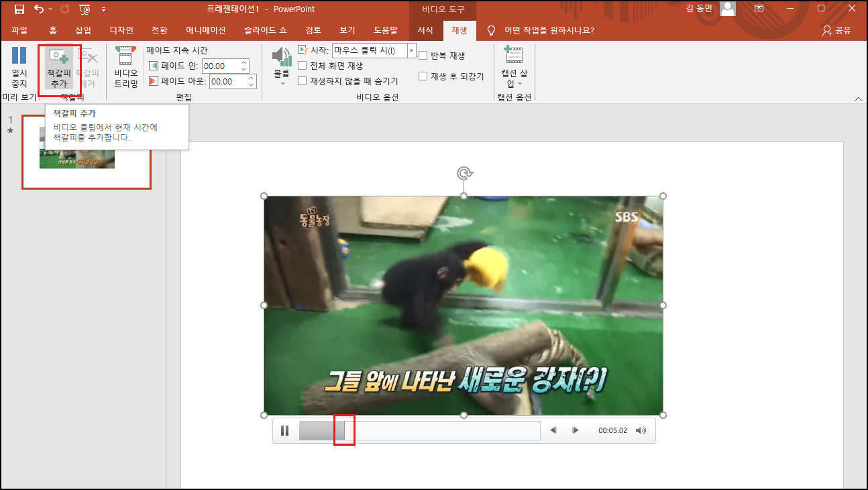Enable the 전체 화면 재생 checkbox

click(x=303, y=66)
